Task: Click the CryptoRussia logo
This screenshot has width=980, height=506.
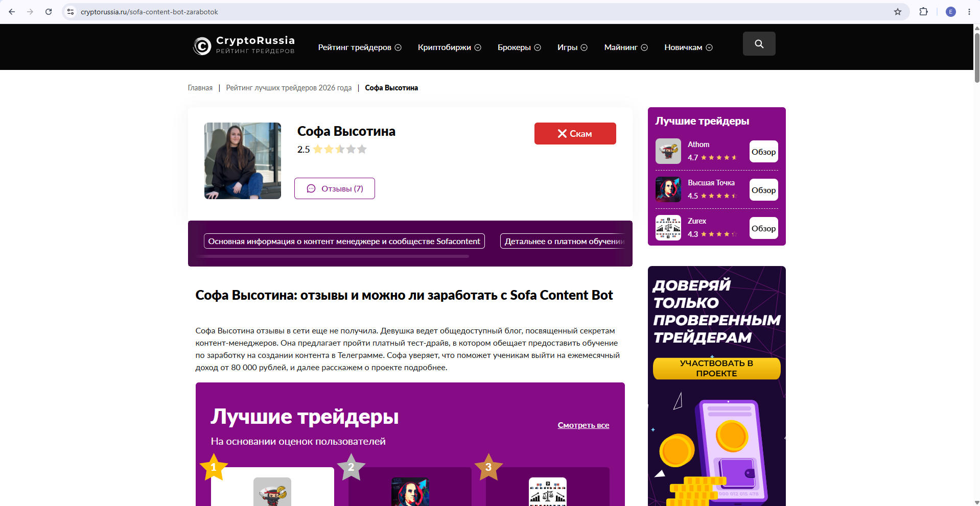Action: (x=244, y=45)
